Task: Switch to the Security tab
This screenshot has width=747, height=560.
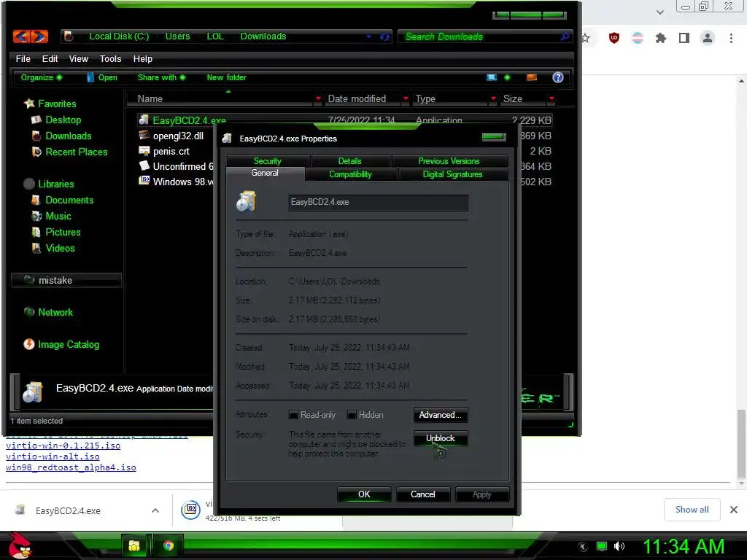Action: click(x=268, y=161)
